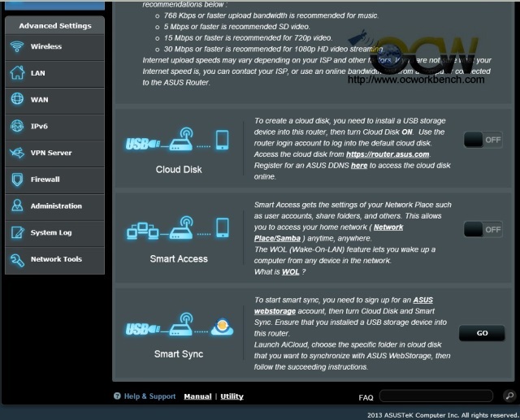Click the Smart Access network illustration
The image size is (520, 420).
tap(178, 228)
